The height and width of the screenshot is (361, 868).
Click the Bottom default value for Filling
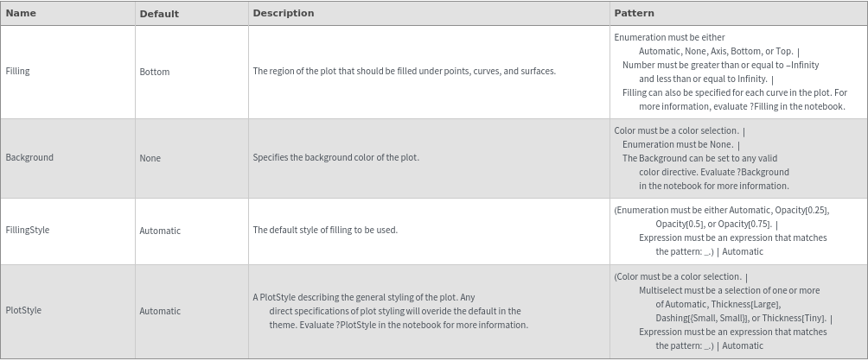click(155, 72)
